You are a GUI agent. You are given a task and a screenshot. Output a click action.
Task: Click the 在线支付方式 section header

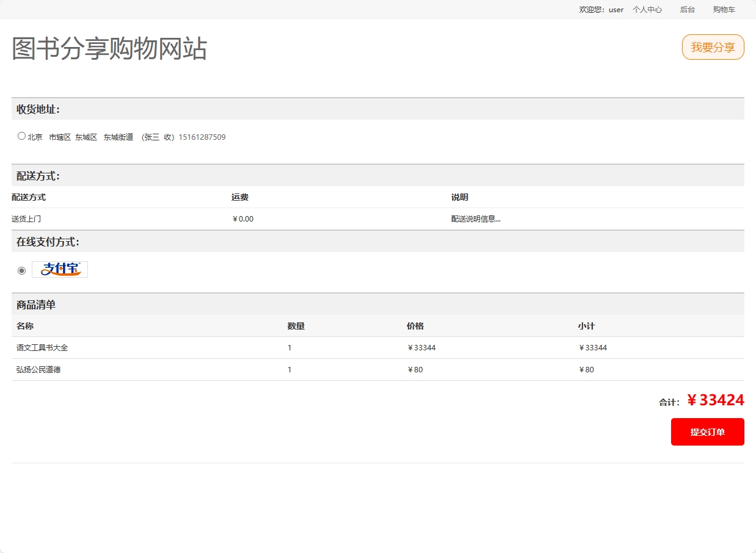(48, 242)
